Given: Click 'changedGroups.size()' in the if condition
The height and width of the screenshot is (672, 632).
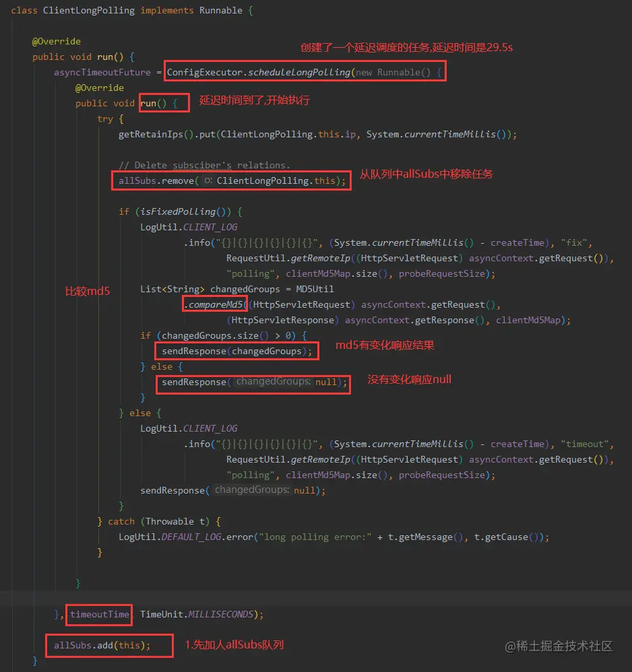Looking at the screenshot, I should click(x=215, y=335).
